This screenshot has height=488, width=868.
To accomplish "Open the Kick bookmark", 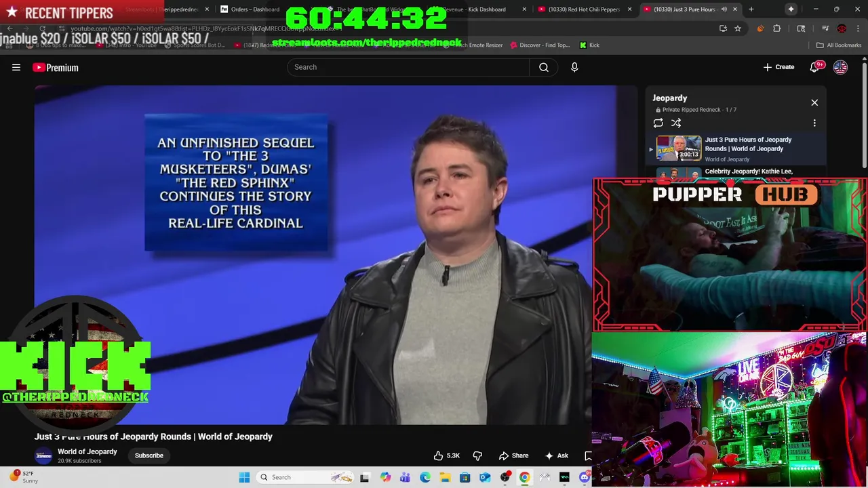I will tap(589, 45).
